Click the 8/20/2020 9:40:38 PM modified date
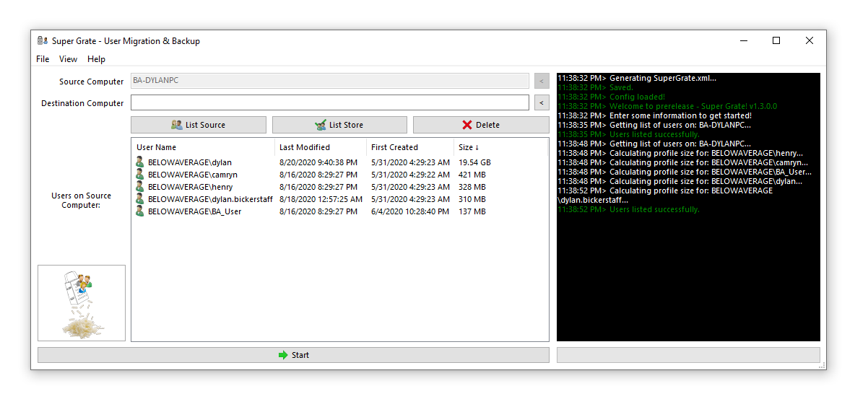This screenshot has height=412, width=868. coord(318,162)
